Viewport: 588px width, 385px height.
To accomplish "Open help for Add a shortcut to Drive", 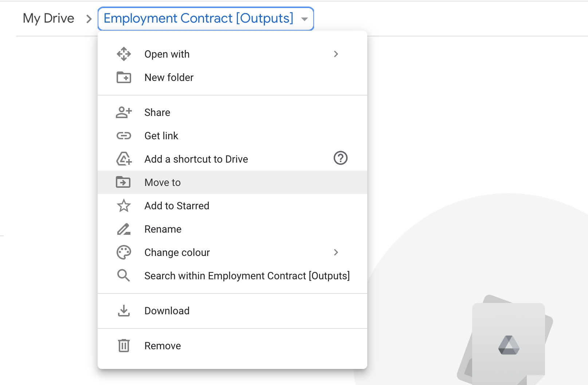I will click(x=340, y=158).
